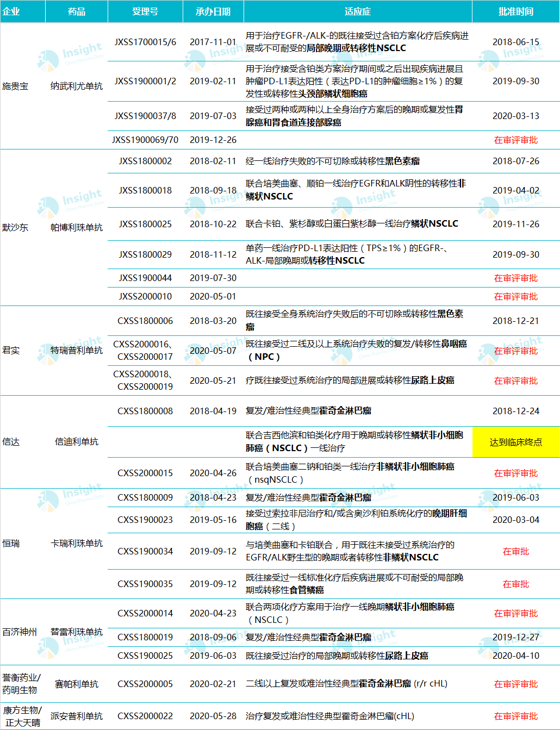Click acceptance number CXSS1900023

point(145,520)
